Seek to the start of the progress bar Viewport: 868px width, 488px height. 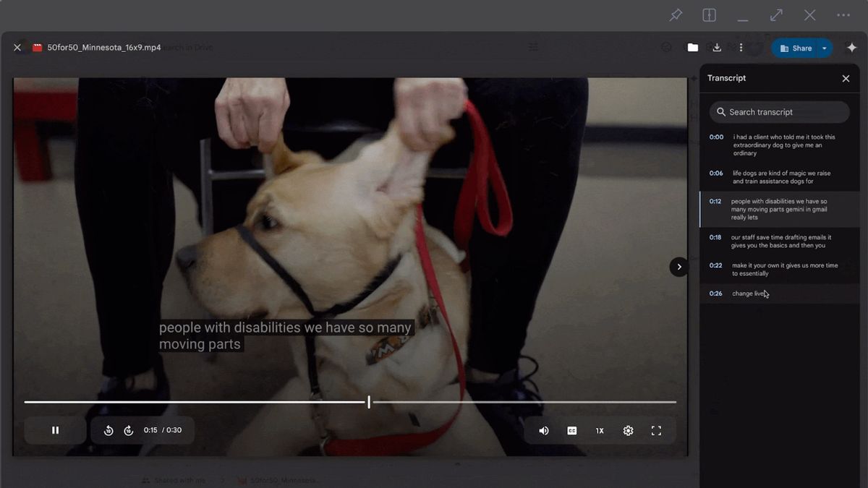tap(26, 402)
